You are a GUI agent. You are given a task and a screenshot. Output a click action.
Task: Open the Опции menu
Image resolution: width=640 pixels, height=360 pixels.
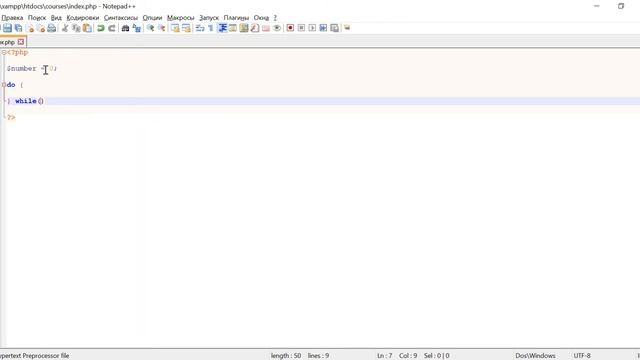click(152, 18)
